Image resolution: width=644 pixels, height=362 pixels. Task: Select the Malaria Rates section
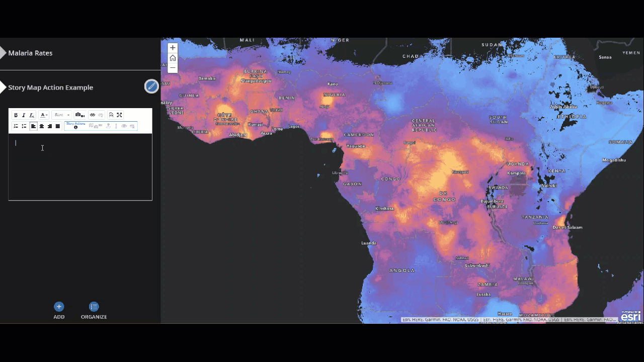point(30,53)
